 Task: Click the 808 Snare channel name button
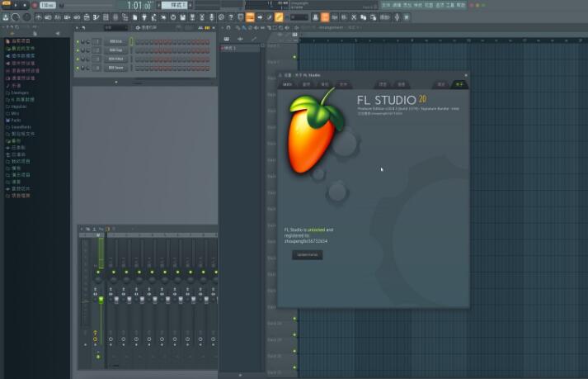[x=115, y=68]
